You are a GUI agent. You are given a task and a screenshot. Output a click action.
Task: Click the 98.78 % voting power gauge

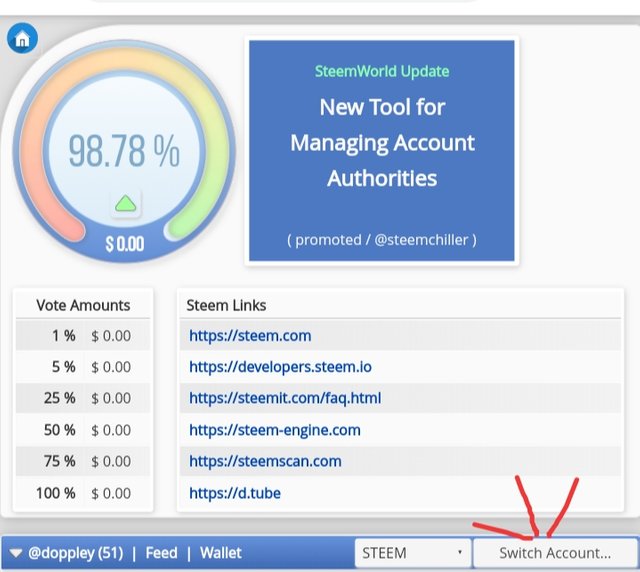click(x=124, y=151)
